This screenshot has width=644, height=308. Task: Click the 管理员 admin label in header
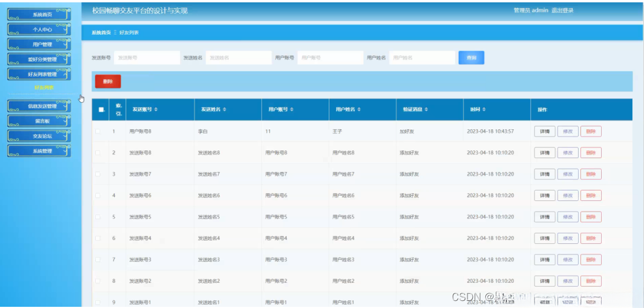[530, 11]
